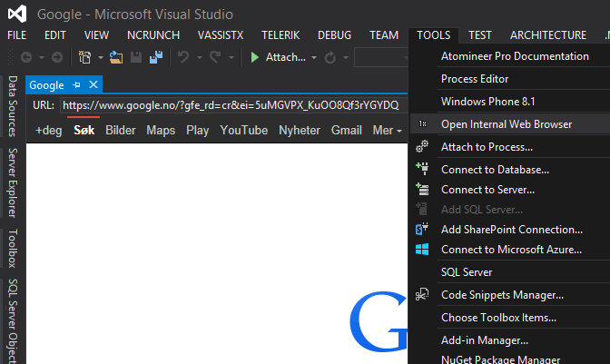This screenshot has width=610, height=364.
Task: Click the New Project toolbar icon
Action: pos(84,57)
